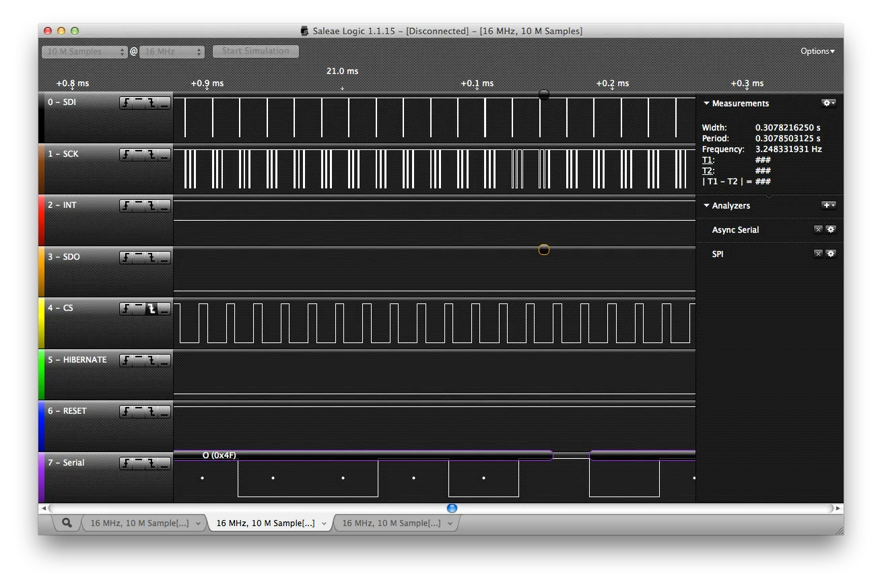Set a falling edge trigger on the SDO channel
Screen dimensions: 882x588
point(151,257)
